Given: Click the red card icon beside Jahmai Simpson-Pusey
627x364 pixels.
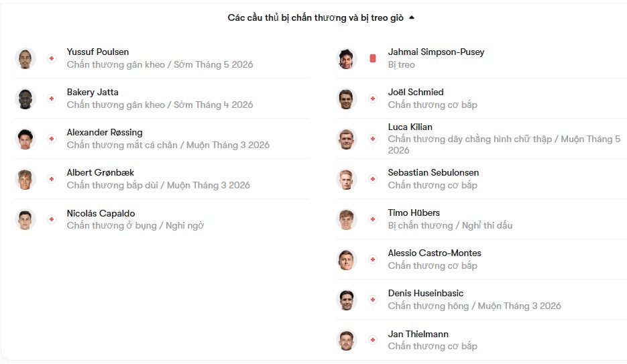Looking at the screenshot, I should pyautogui.click(x=373, y=58).
